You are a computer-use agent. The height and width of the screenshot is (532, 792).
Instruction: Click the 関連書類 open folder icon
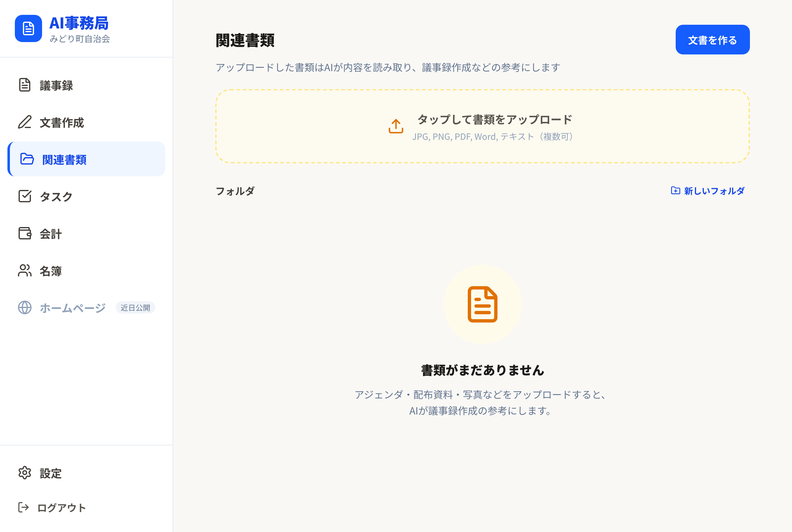(27, 159)
